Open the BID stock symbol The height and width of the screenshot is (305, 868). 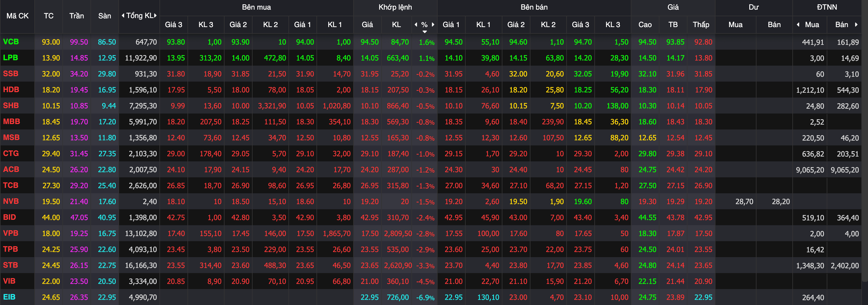[9, 217]
